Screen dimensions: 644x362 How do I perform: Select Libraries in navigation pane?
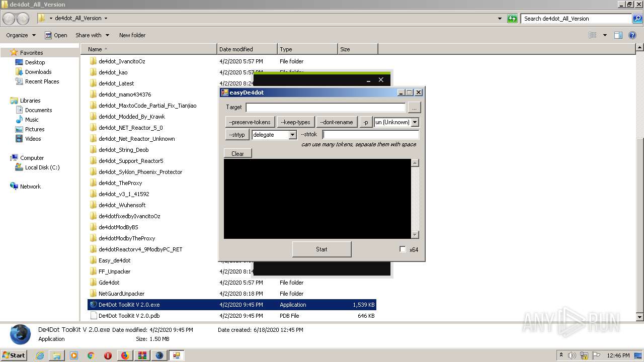(30, 101)
